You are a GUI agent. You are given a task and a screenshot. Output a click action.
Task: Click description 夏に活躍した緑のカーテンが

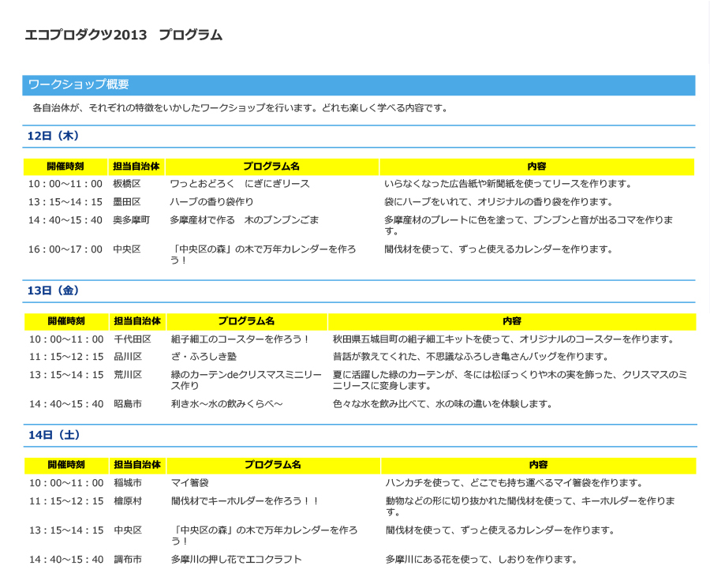click(x=510, y=380)
